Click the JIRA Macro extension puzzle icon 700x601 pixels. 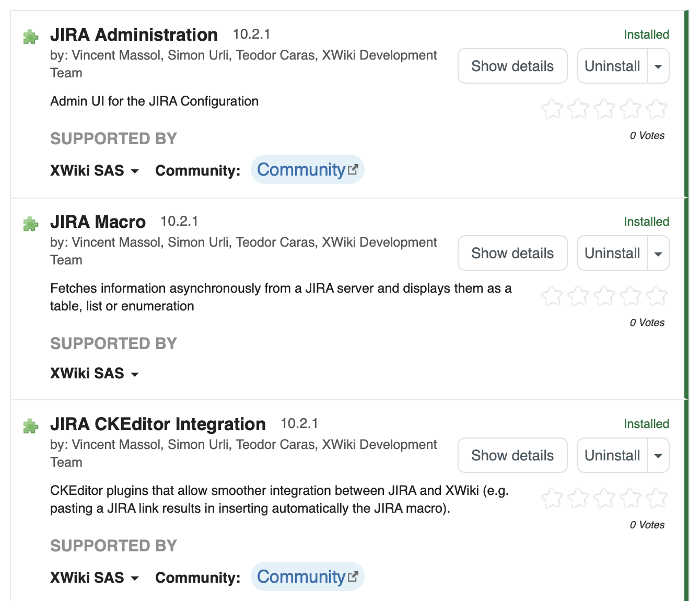pyautogui.click(x=31, y=224)
